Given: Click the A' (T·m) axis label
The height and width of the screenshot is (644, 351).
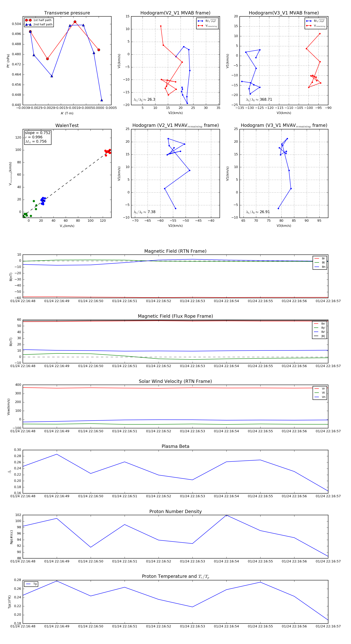Looking at the screenshot, I should [67, 113].
